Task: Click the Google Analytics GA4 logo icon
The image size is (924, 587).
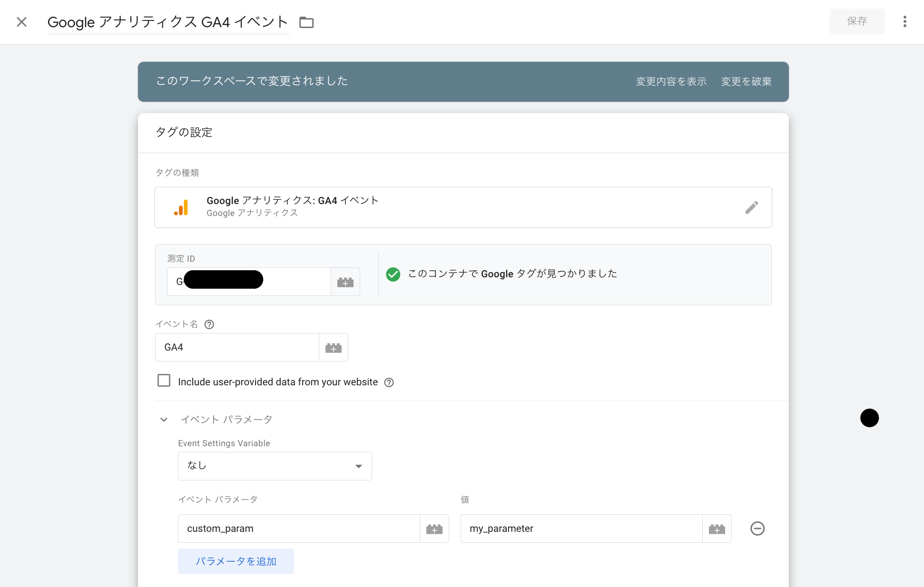Action: coord(181,207)
